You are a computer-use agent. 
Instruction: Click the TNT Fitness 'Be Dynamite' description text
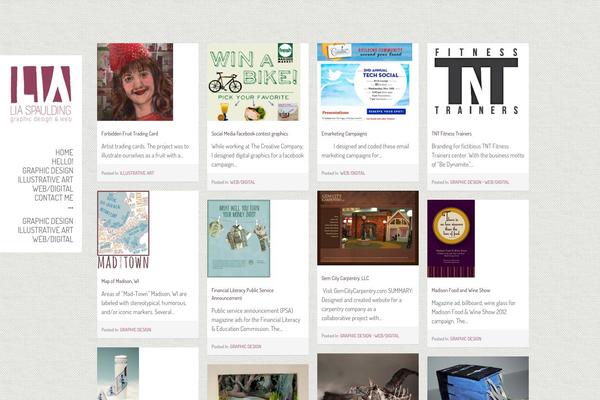pos(478,155)
